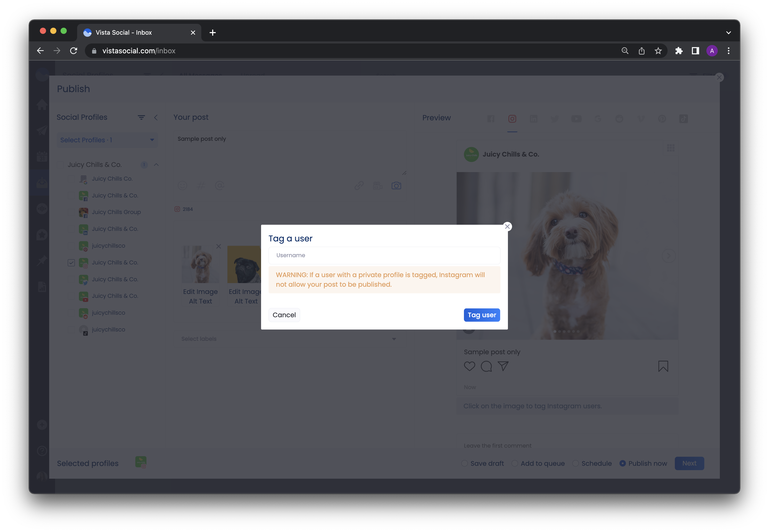Select the Save draft radio option
This screenshot has width=769, height=532.
(x=464, y=463)
